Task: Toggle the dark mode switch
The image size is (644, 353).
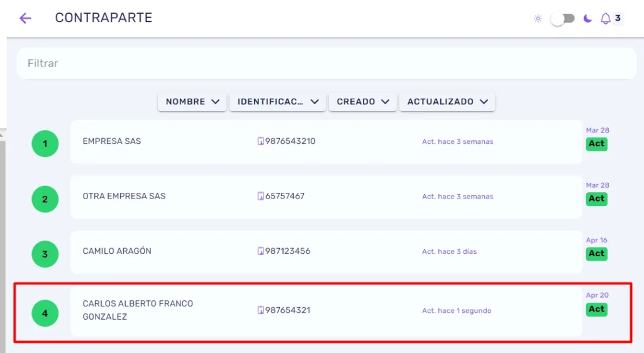Action: point(563,18)
